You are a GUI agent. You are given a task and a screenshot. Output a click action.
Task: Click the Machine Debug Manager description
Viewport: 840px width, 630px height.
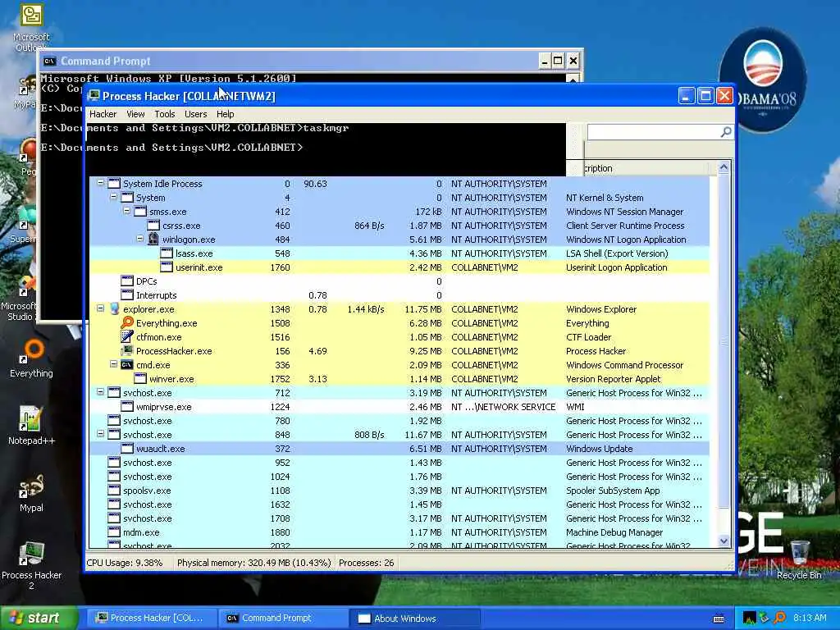[614, 532]
